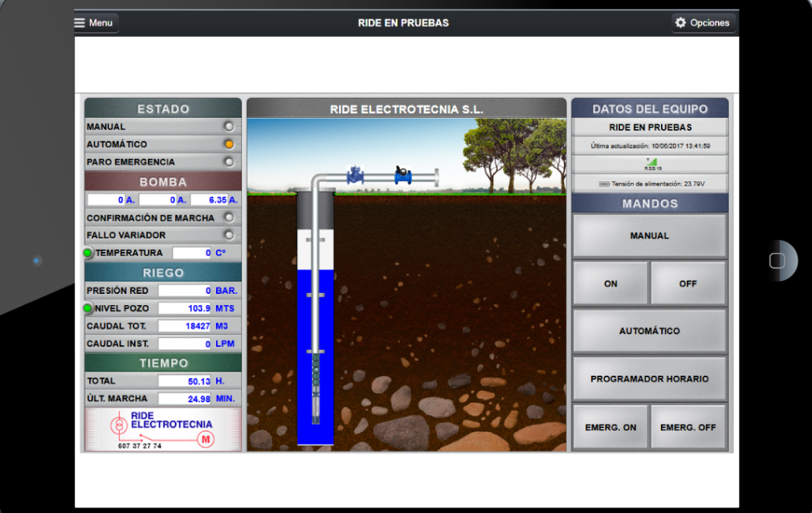Open Opciones settings gear
Viewport: 812px width, 513px height.
coord(704,22)
